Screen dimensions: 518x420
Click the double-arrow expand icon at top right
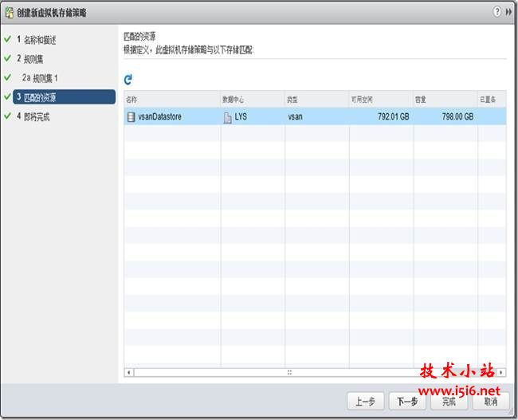pyautogui.click(x=508, y=12)
